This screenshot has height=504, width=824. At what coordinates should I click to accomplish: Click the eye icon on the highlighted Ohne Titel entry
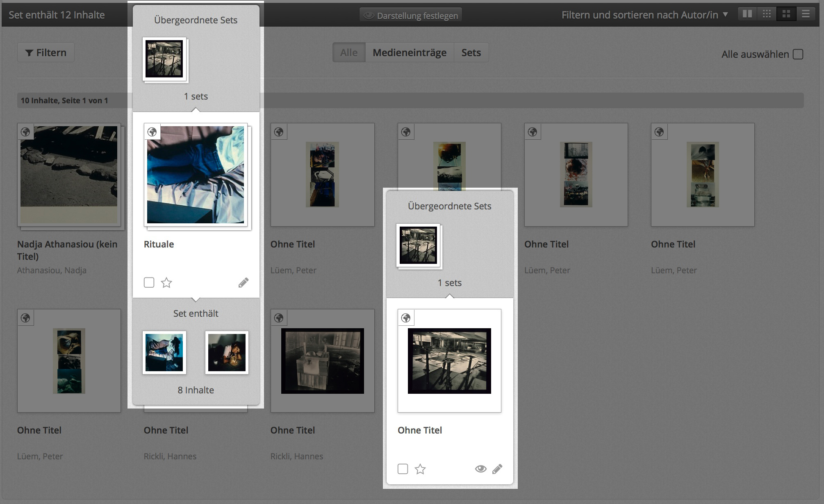(480, 469)
